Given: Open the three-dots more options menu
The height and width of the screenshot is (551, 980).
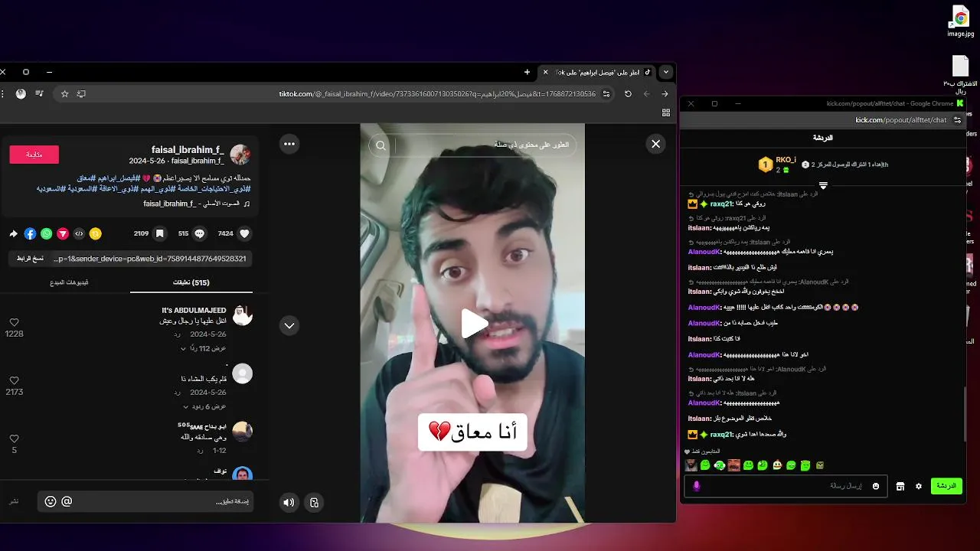Looking at the screenshot, I should point(289,144).
